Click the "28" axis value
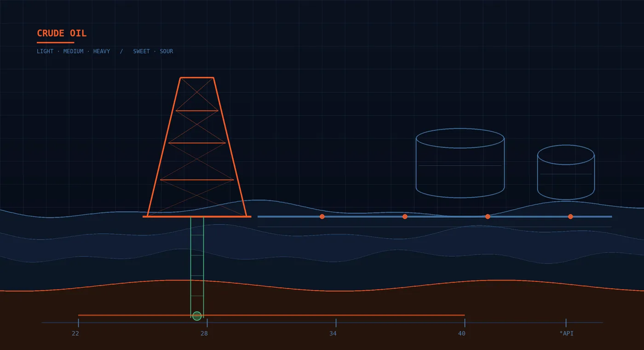Viewport: 644px width, 350px height. click(204, 333)
